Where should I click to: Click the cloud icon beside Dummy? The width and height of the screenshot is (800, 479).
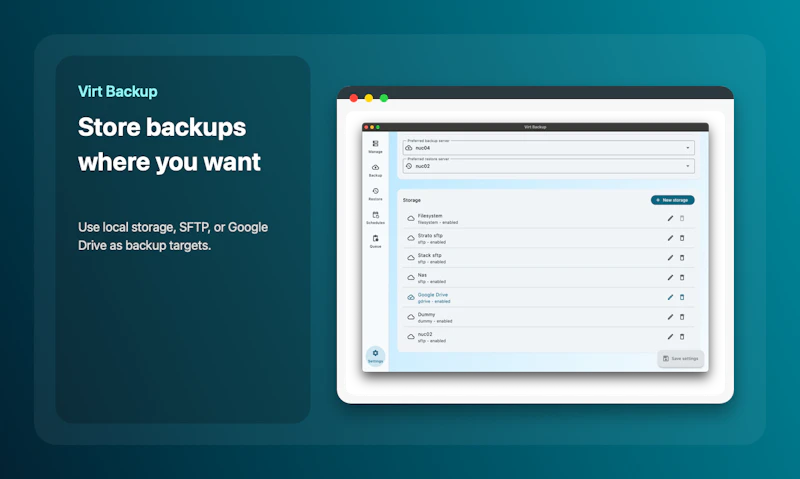(x=411, y=317)
